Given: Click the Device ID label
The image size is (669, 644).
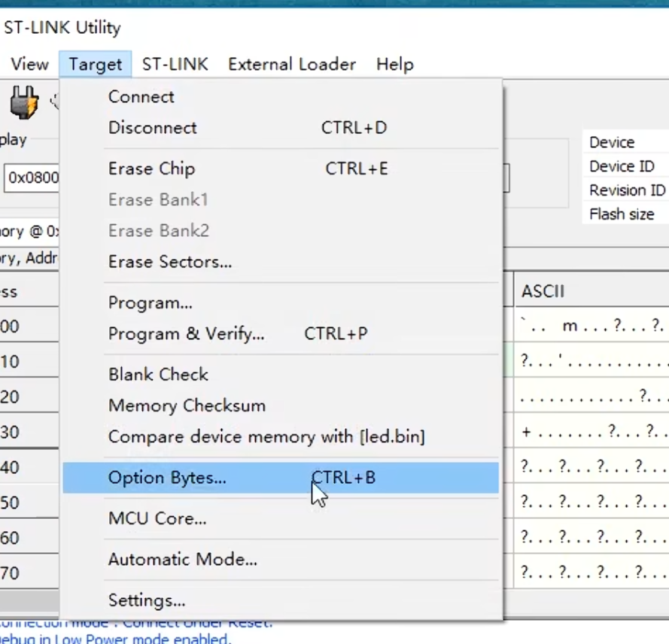Looking at the screenshot, I should coord(622,166).
